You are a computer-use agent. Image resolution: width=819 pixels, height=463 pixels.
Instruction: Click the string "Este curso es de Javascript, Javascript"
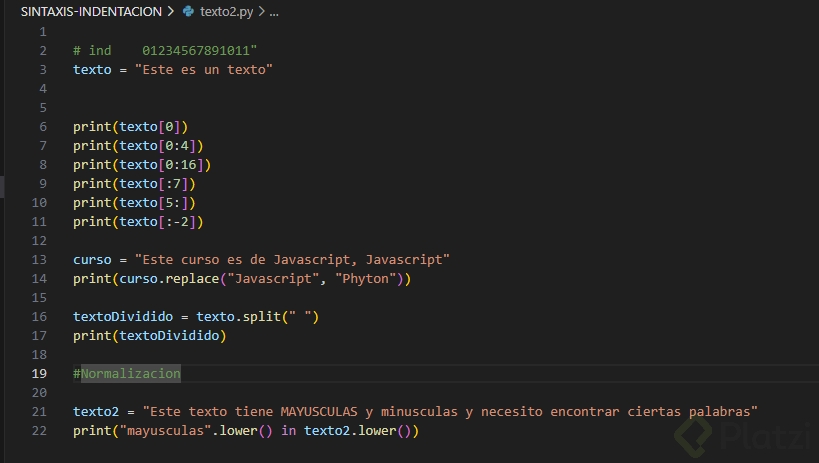[x=292, y=260]
